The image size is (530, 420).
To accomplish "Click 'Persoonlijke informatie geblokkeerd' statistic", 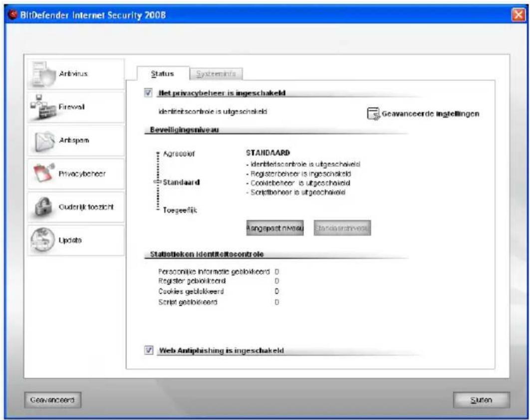I will coord(214,271).
